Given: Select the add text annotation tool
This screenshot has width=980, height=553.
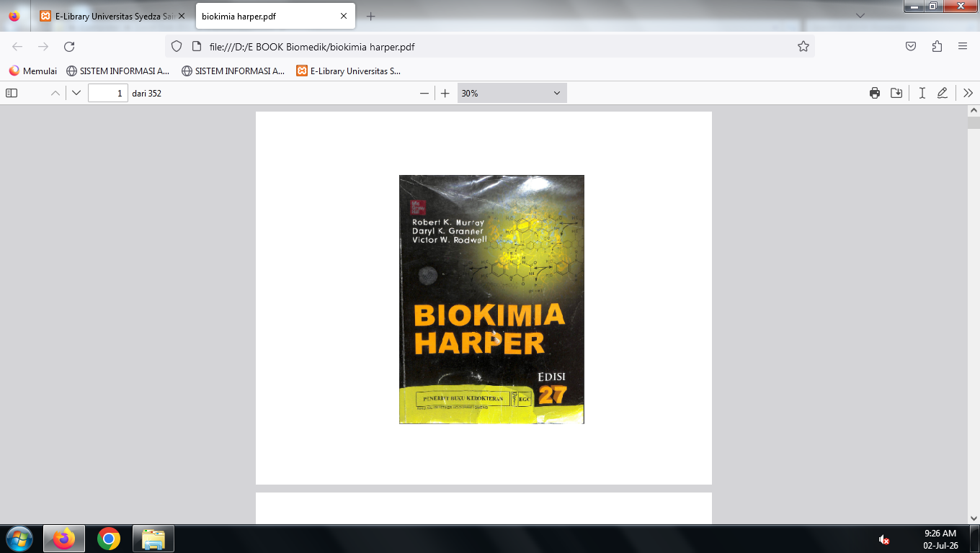Looking at the screenshot, I should 922,93.
